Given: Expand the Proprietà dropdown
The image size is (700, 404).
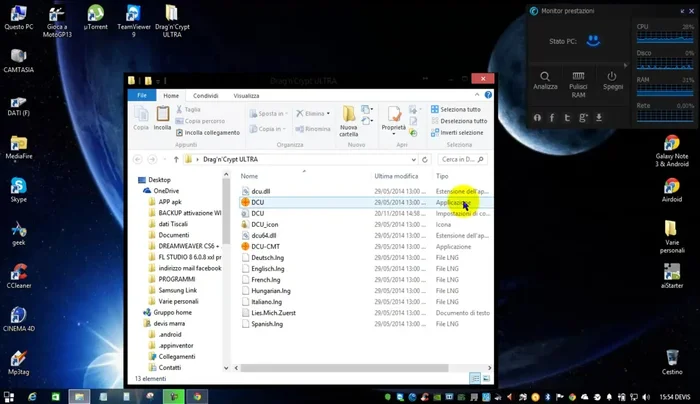Looking at the screenshot, I should [393, 133].
